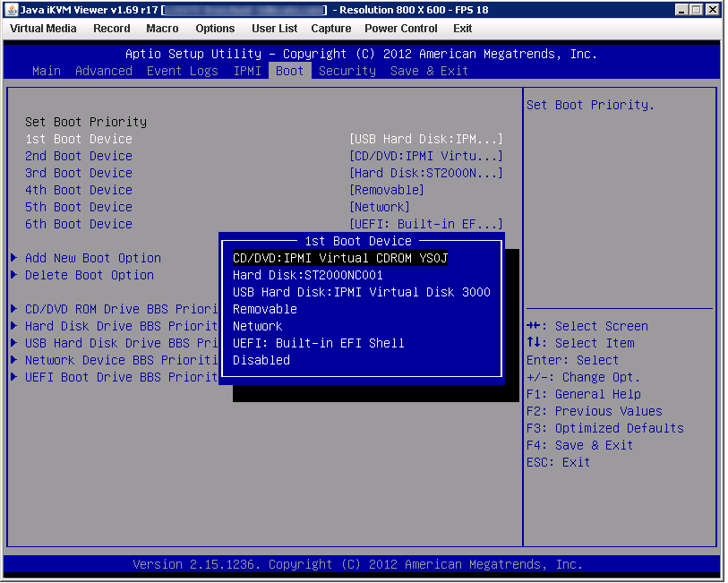Open Delete Boot Option submenu
The height and width of the screenshot is (583, 728).
click(x=90, y=275)
